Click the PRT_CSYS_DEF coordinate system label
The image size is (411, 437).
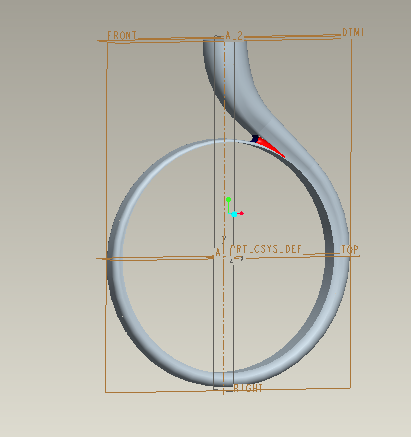coord(266,249)
